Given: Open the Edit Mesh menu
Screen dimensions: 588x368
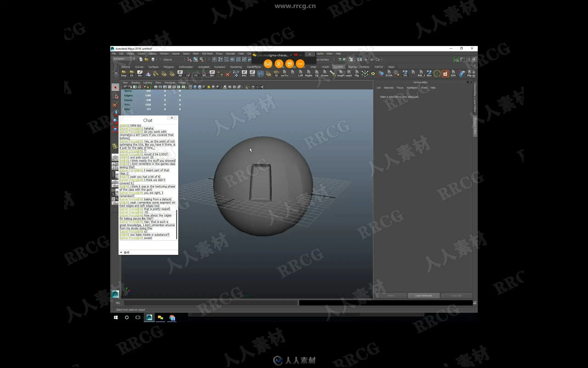Looking at the screenshot, I should pos(207,54).
